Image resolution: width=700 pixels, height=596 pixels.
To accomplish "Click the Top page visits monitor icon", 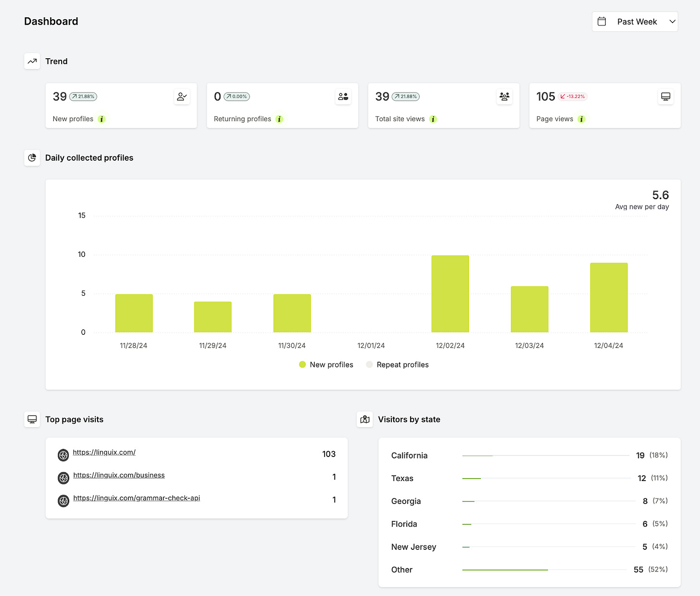I will point(32,419).
